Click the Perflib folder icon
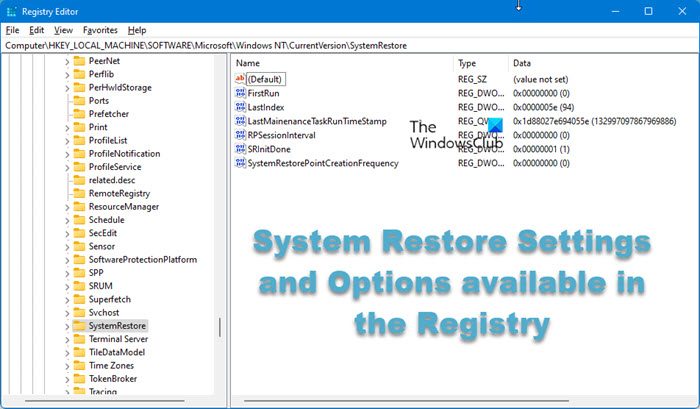 point(79,74)
